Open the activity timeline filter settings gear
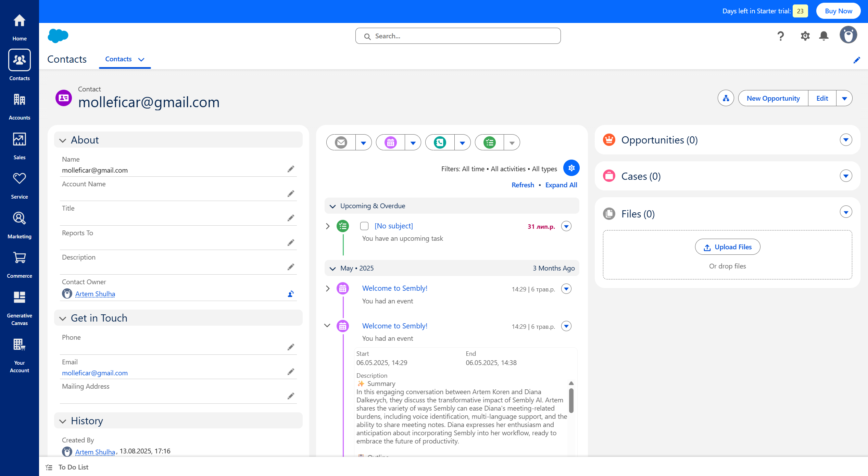 click(571, 168)
